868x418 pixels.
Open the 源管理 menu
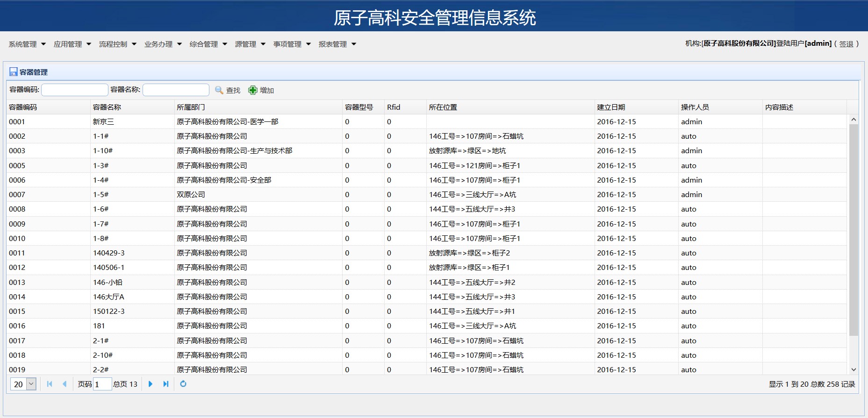[250, 44]
